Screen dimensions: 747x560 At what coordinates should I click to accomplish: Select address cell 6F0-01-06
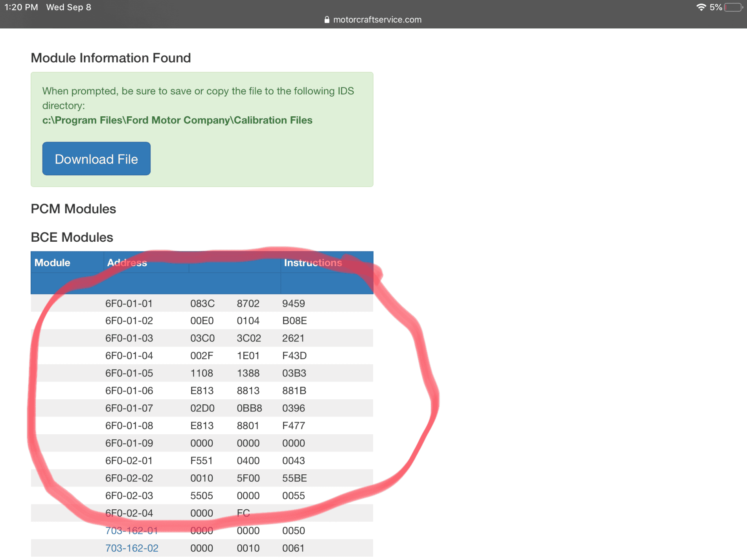(x=129, y=391)
